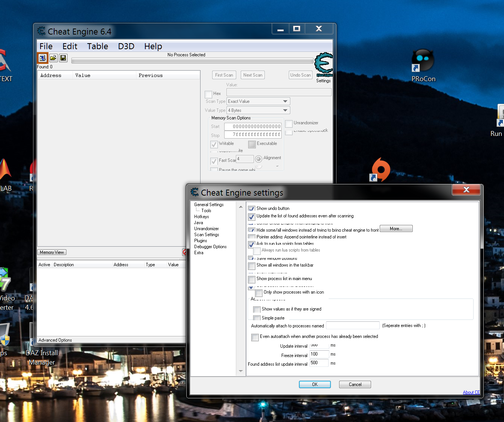
Task: Select the Alignment radio button
Action: click(258, 159)
